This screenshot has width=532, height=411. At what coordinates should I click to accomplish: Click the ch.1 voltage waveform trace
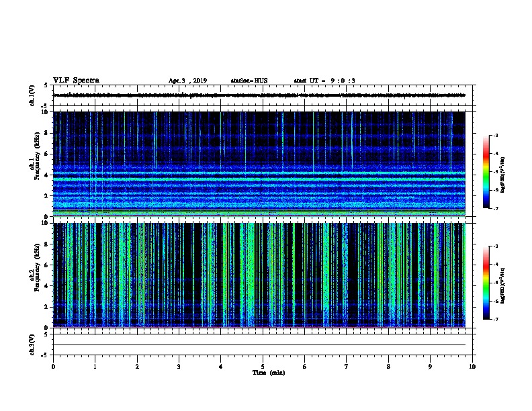[x=259, y=95]
